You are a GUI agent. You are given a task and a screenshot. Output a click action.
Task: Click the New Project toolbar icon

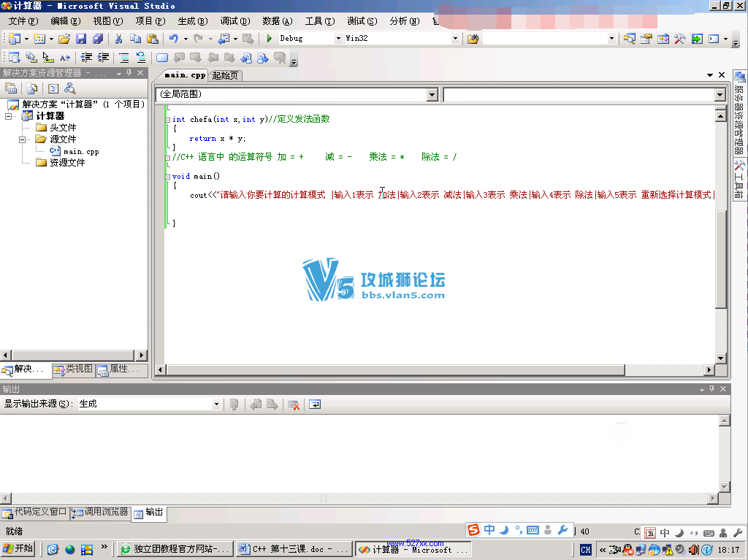coord(15,39)
